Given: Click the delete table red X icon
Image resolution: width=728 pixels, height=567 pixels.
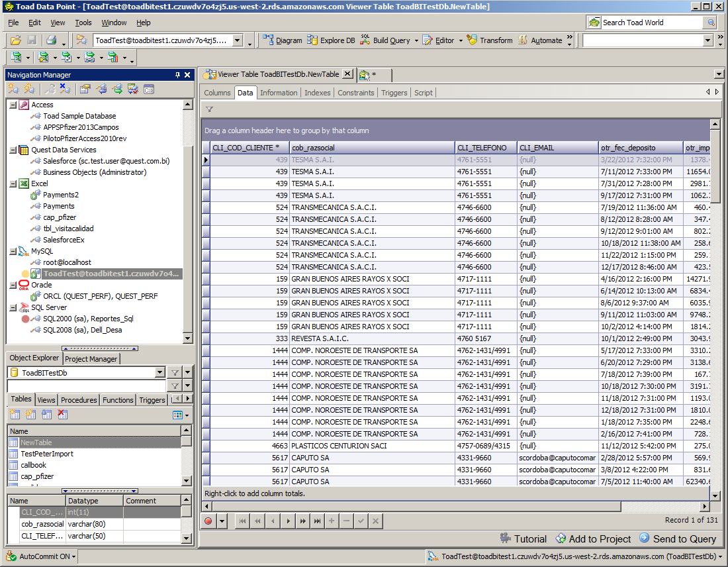Looking at the screenshot, I should click(63, 415).
